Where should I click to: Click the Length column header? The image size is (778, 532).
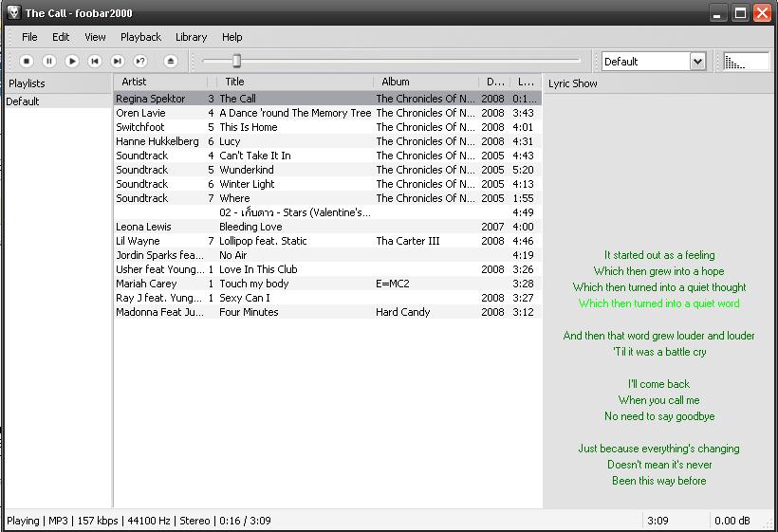526,82
